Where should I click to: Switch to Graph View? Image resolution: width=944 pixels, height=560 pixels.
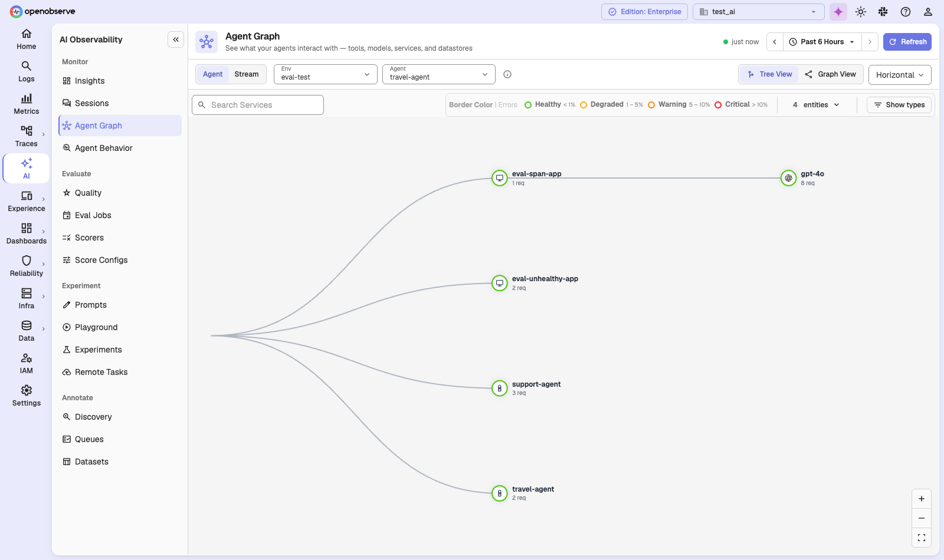830,74
